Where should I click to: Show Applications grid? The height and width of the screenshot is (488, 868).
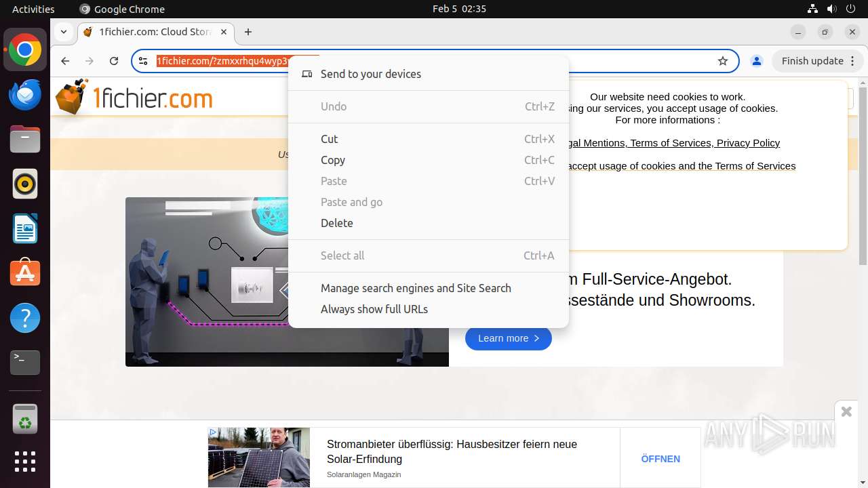[25, 462]
